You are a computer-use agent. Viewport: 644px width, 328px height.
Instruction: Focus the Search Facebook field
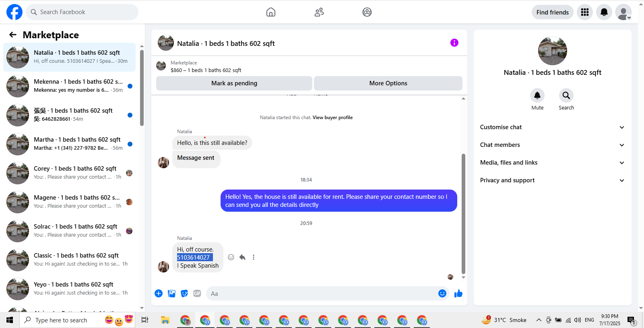tap(82, 12)
